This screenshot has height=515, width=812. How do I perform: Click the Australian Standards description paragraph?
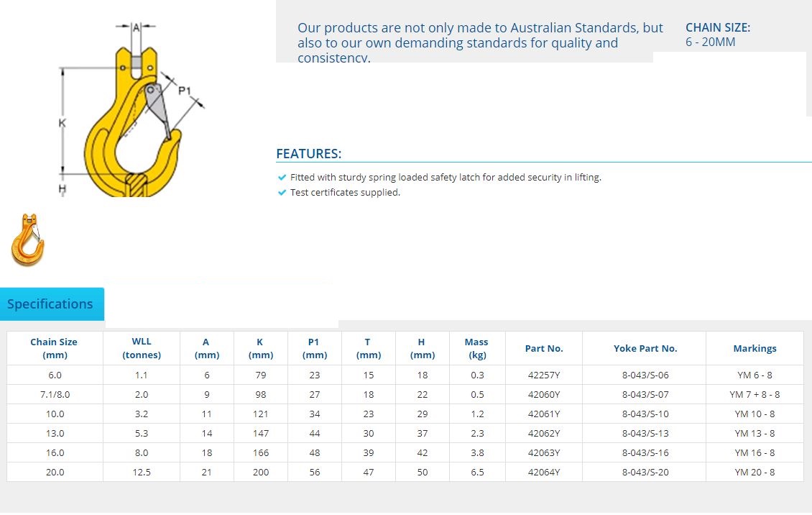480,42
